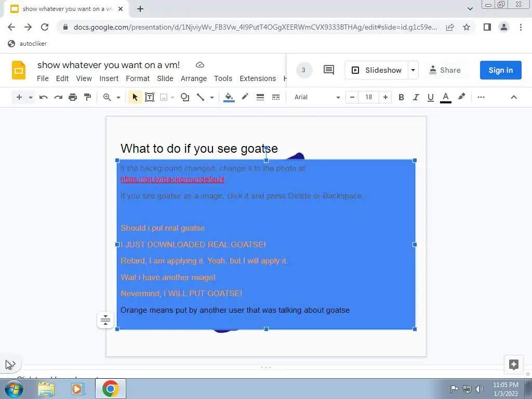Click the new slide plus button
Viewport: 532px width, 399px height.
coord(19,97)
